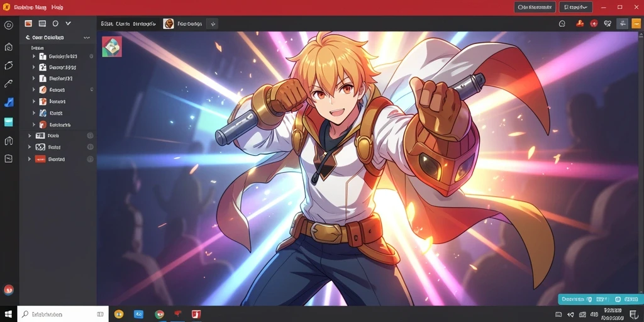Click the orange square button at the far top right
The image size is (644, 322).
pyautogui.click(x=636, y=24)
